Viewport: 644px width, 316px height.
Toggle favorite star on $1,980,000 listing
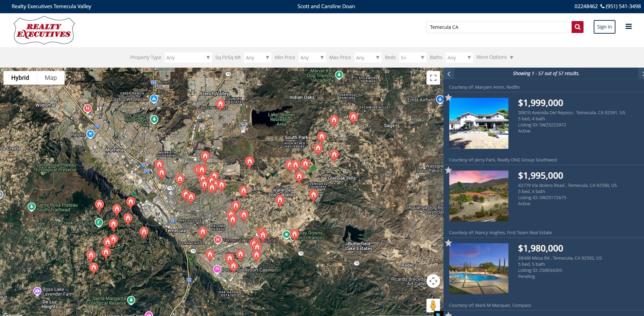coord(449,243)
